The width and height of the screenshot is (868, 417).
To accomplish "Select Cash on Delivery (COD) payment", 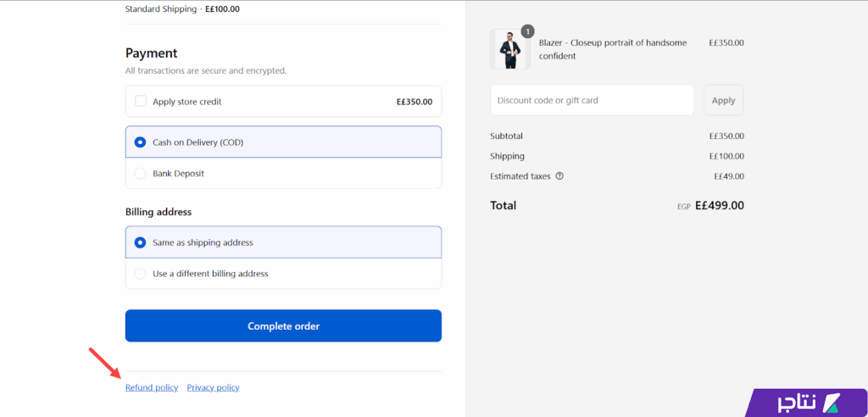I will click(x=141, y=142).
